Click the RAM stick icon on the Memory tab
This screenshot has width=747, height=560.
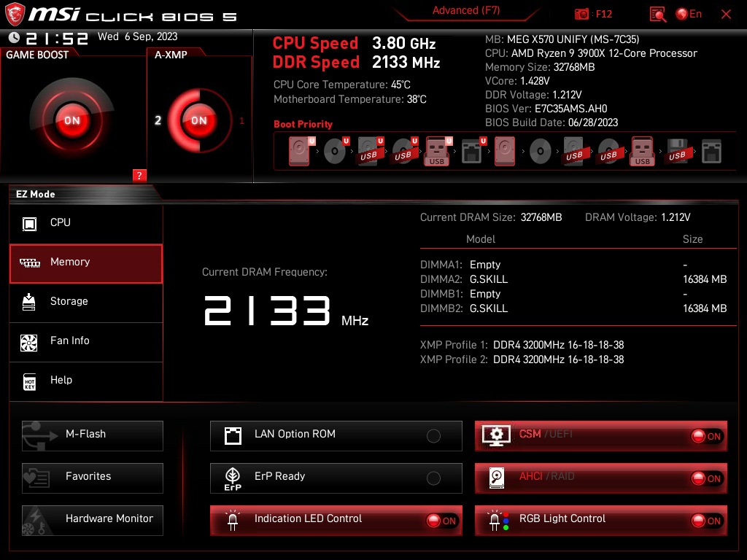pos(30,262)
